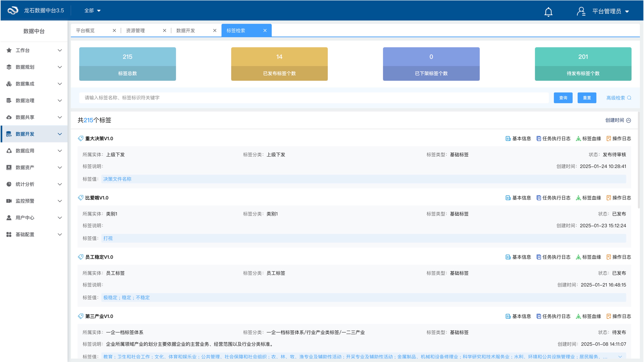Click the 已发布标签个数 14 card
The height and width of the screenshot is (362, 644).
(279, 64)
